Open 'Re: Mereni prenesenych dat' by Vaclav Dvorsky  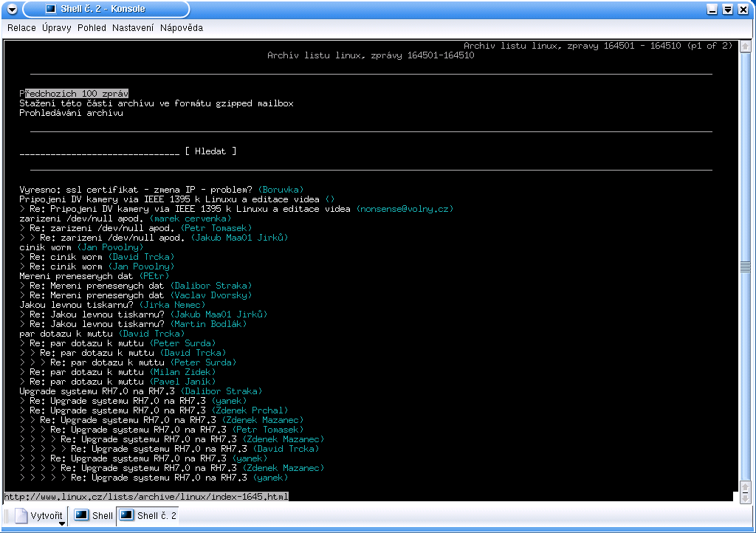pos(97,296)
